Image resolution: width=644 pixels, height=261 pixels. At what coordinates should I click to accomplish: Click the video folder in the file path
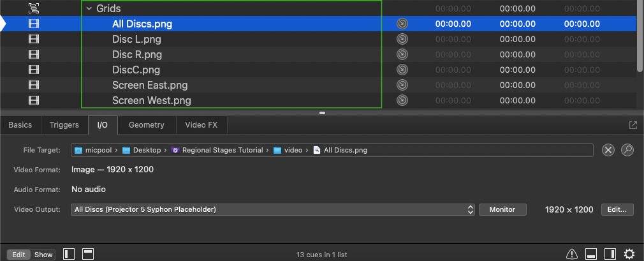point(288,151)
